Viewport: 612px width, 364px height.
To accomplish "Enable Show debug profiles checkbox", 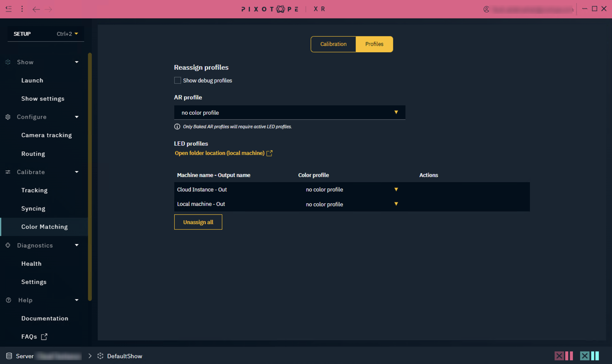I will pyautogui.click(x=177, y=80).
